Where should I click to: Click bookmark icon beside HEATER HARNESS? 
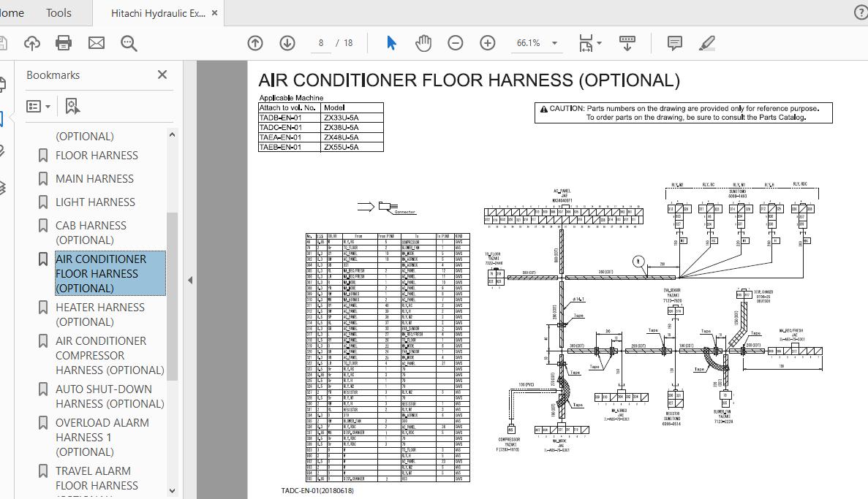(42, 307)
